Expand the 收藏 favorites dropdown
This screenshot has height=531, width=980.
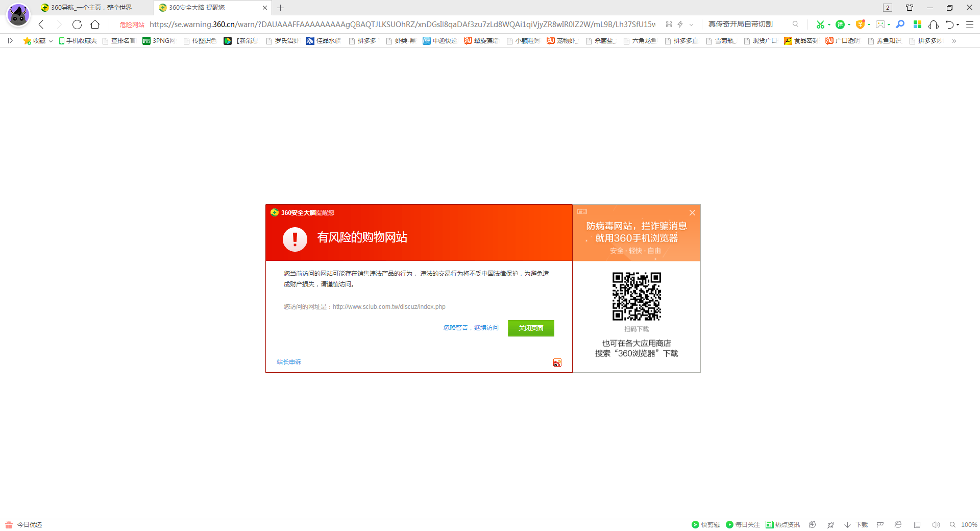pos(51,41)
